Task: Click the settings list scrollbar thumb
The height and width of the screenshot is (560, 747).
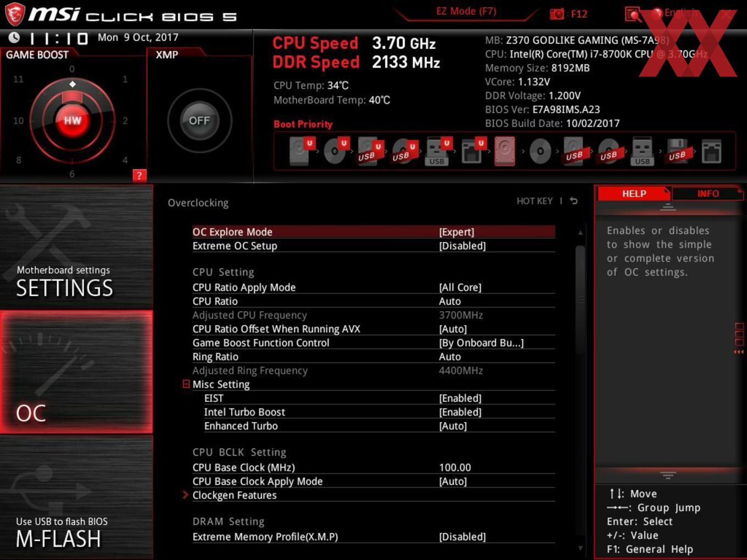Action: click(581, 300)
